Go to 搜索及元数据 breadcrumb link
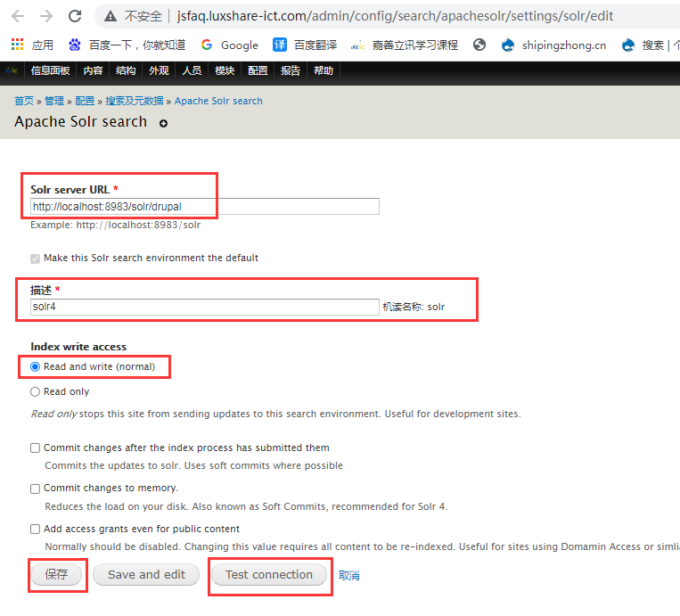 (135, 101)
